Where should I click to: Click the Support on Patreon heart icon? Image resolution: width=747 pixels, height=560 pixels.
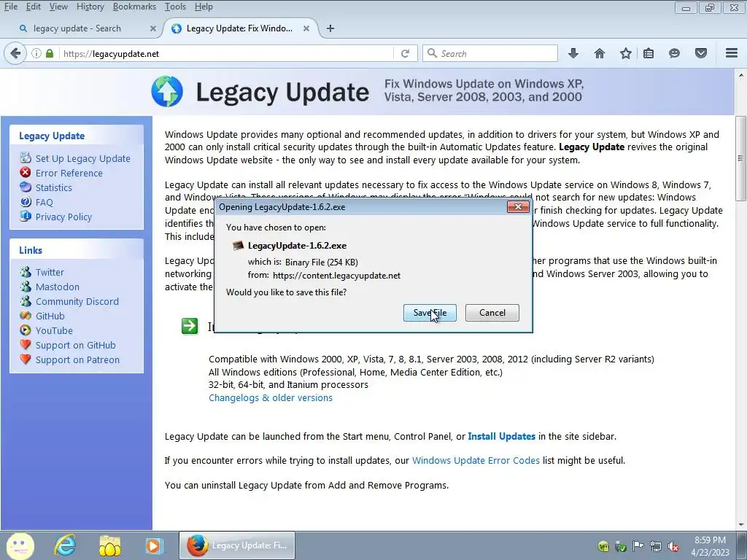(26, 359)
